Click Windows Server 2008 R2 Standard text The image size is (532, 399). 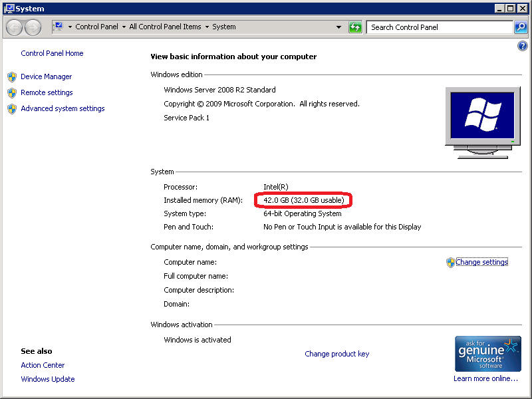[219, 90]
